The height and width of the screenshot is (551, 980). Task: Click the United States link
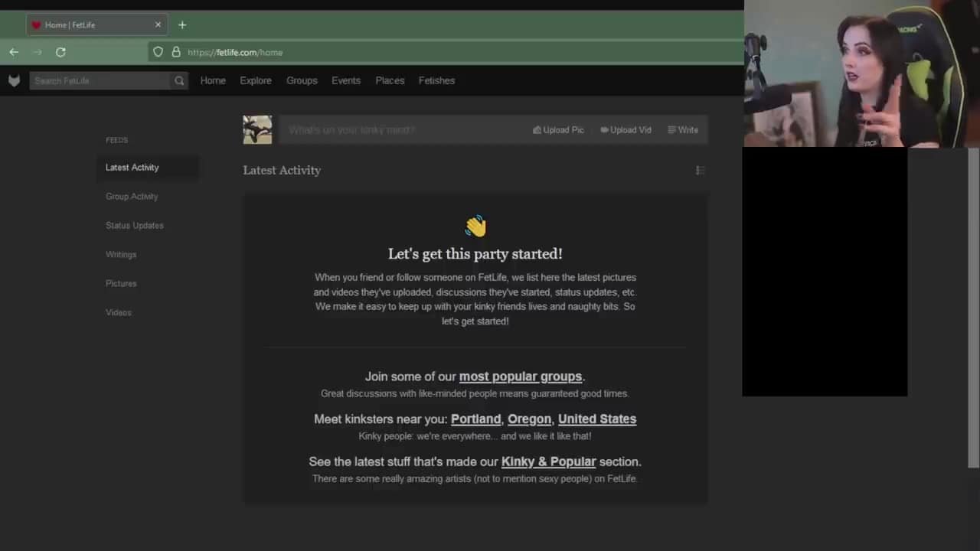(x=597, y=419)
